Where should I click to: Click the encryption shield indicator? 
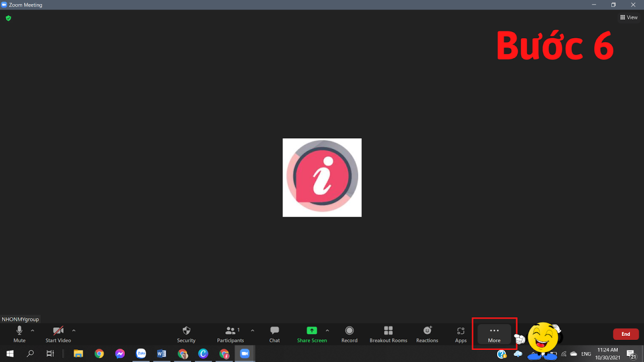click(8, 18)
